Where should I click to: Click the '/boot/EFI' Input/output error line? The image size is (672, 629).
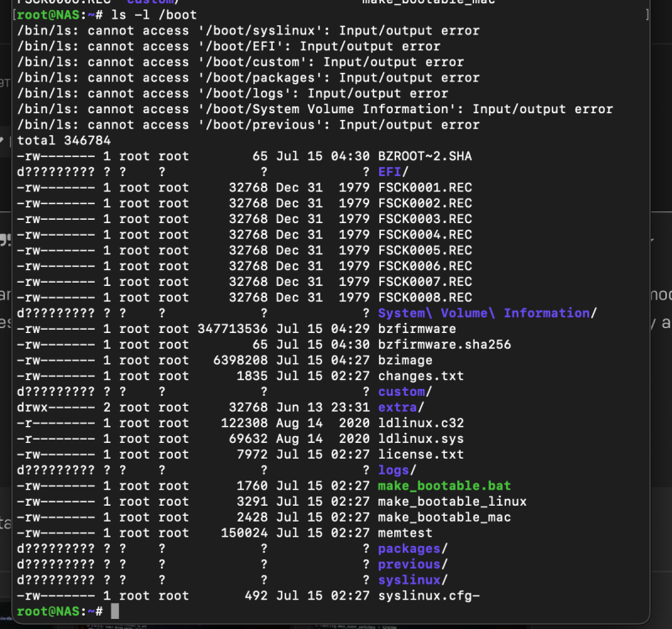(228, 46)
